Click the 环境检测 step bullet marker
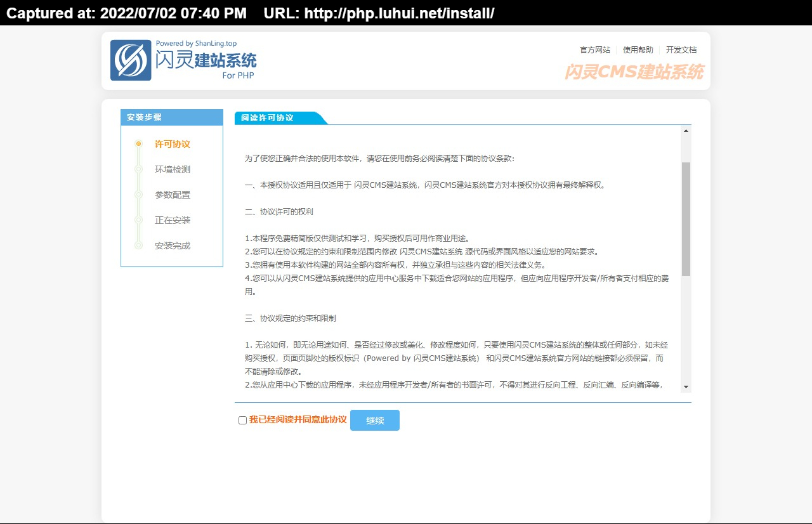Viewport: 812px width, 524px height. point(138,169)
